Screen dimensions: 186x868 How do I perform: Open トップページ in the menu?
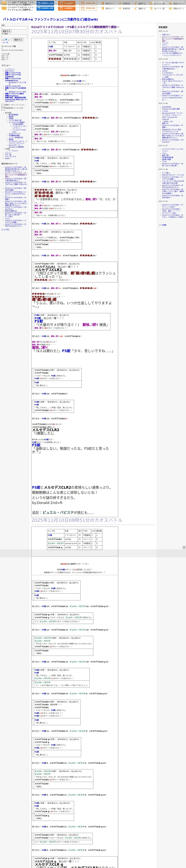10,69
